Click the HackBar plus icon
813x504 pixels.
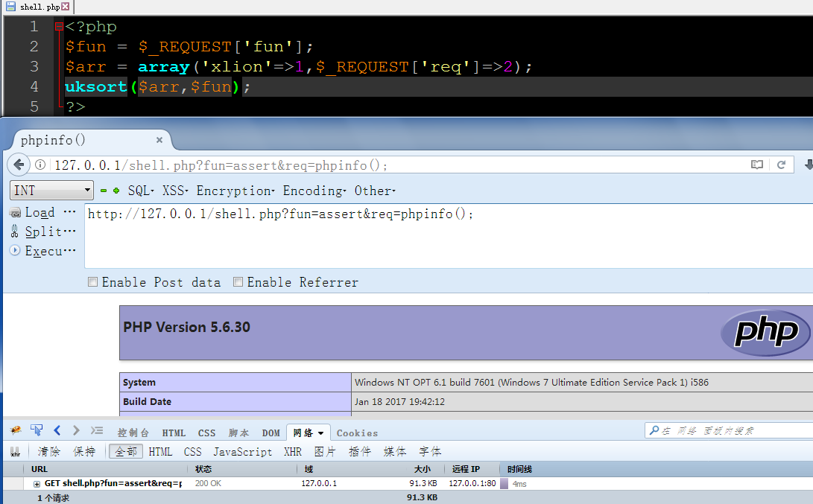pos(116,191)
